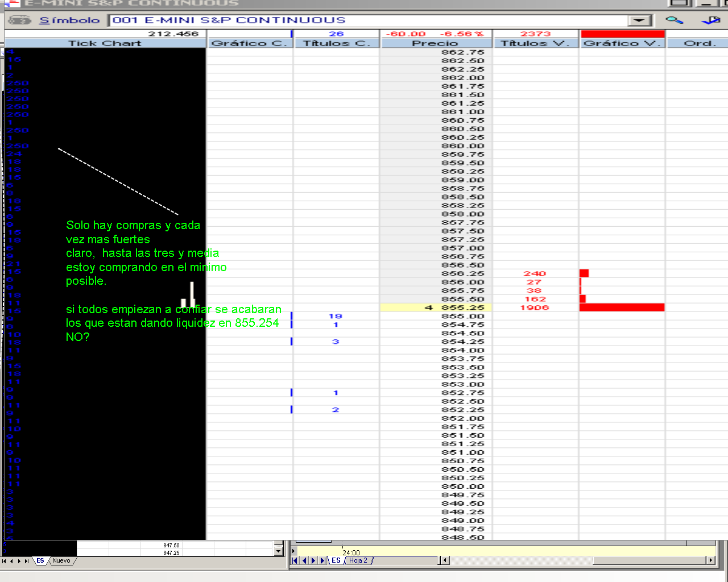Click the price 849.00 row

click(463, 521)
